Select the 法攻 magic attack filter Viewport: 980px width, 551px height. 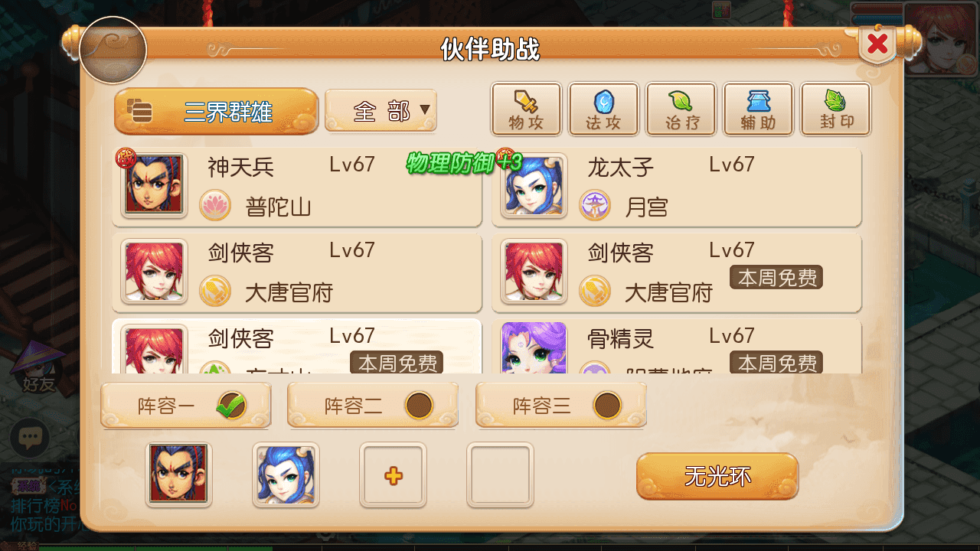click(604, 109)
